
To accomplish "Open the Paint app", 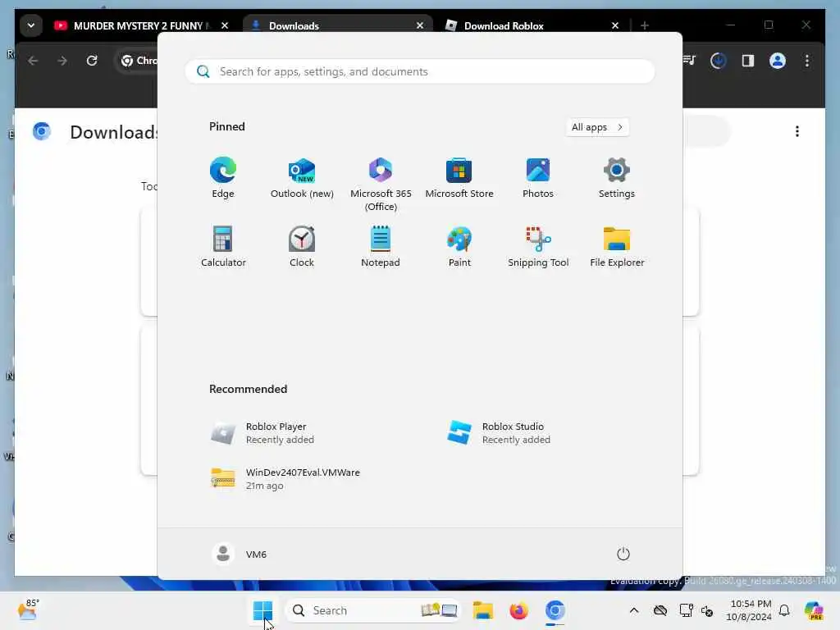I will pos(459,246).
